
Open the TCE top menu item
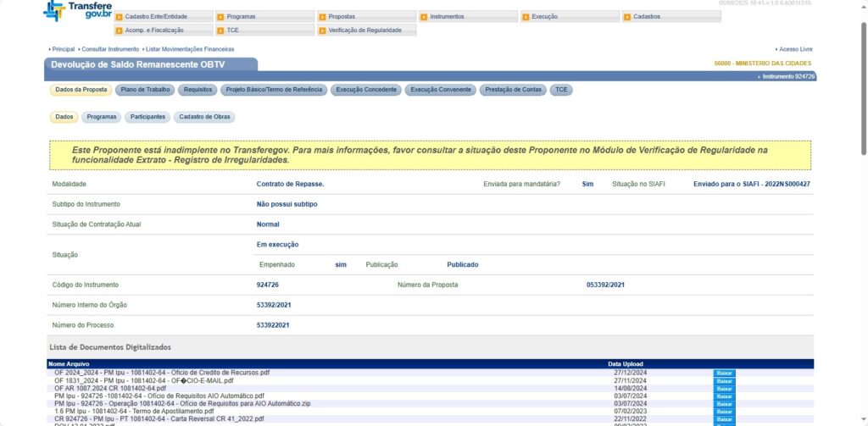pyautogui.click(x=232, y=30)
